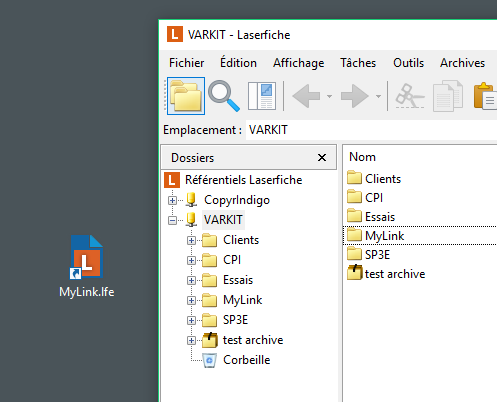The width and height of the screenshot is (497, 402).
Task: Click the Laserfiche logo in the title bar
Action: tap(175, 34)
